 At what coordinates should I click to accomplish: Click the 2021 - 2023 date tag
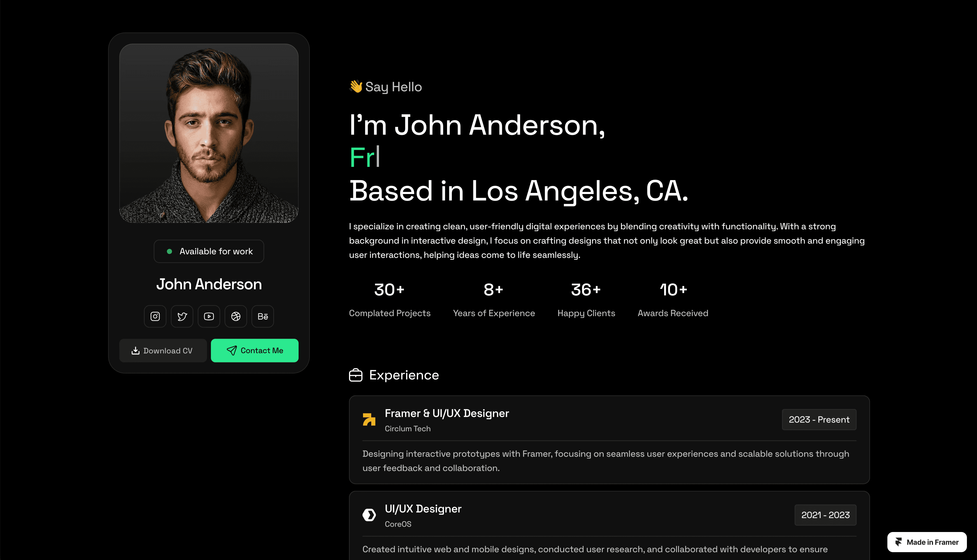pyautogui.click(x=825, y=515)
